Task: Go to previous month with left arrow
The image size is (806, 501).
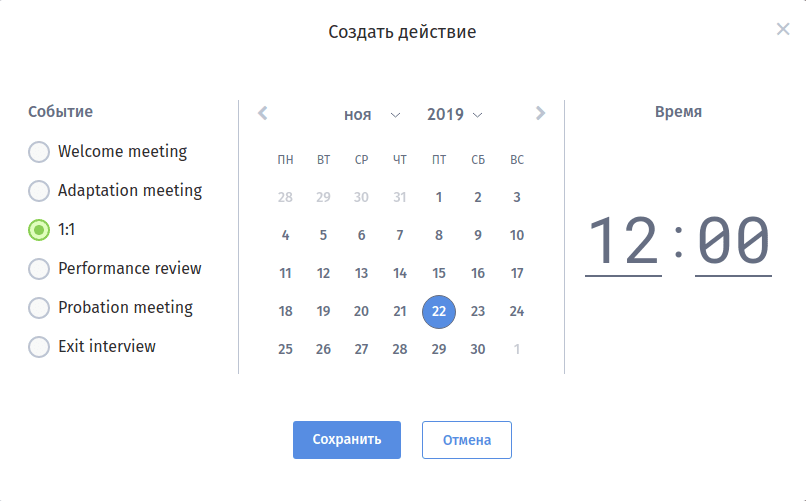Action: [x=263, y=114]
